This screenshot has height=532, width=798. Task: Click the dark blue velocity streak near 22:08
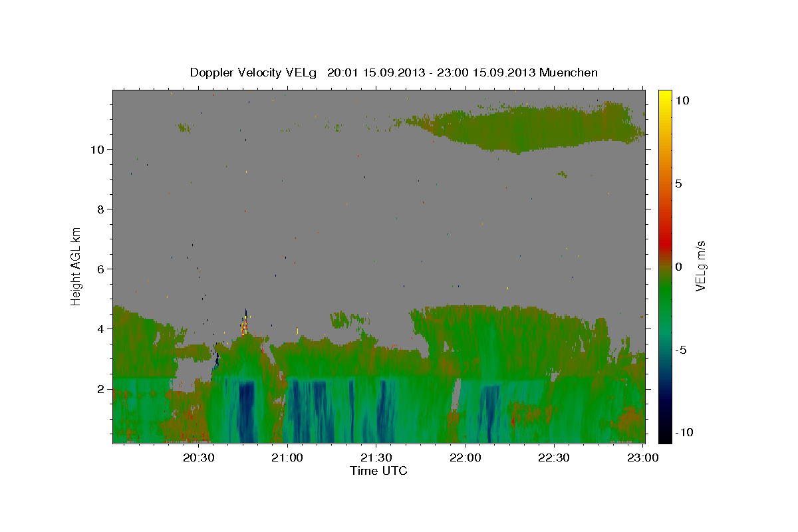491,412
